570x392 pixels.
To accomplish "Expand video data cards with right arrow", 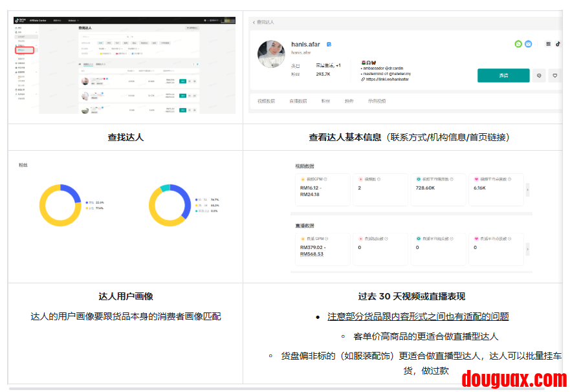I will point(529,190).
